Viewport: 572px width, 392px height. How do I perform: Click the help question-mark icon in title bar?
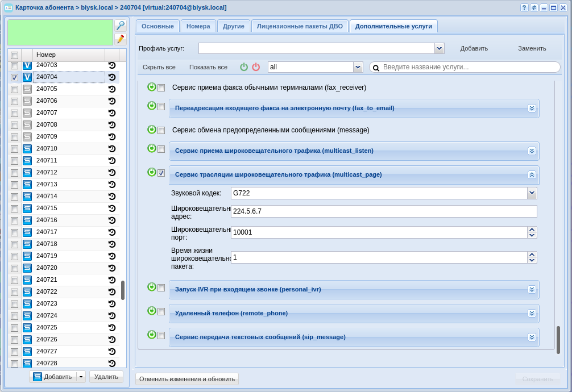coord(524,7)
